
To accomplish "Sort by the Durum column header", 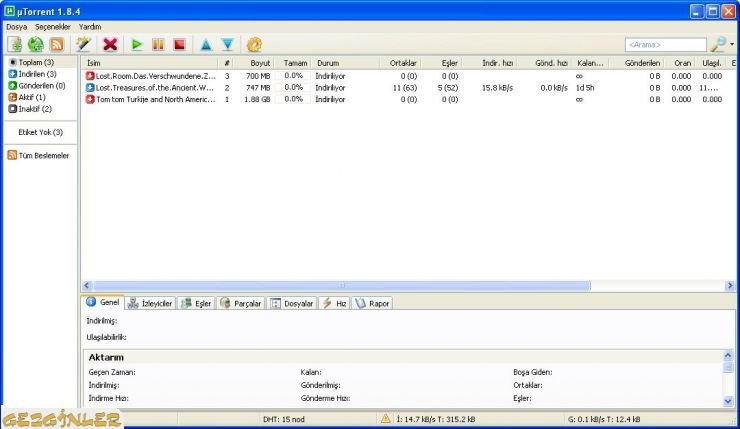I will pos(346,63).
